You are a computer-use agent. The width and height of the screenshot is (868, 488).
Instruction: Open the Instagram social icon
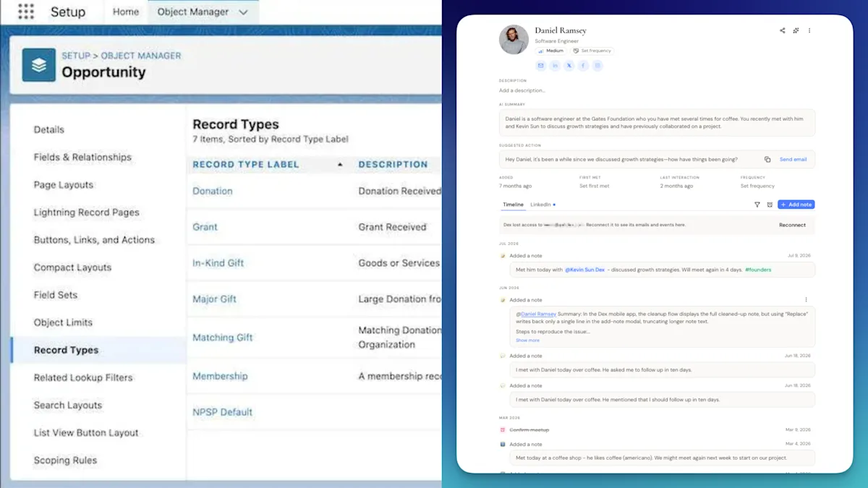pos(597,66)
